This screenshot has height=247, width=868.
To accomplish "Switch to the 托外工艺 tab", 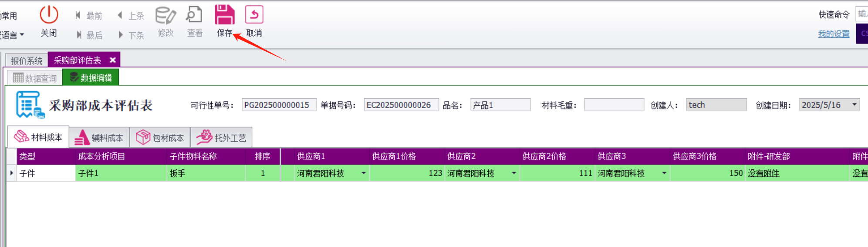I will click(221, 138).
